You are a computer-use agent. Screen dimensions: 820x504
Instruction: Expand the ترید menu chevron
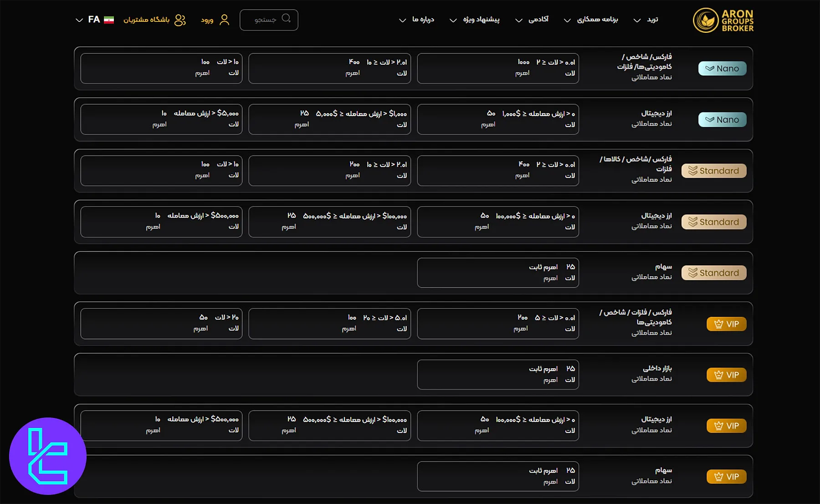tap(637, 20)
